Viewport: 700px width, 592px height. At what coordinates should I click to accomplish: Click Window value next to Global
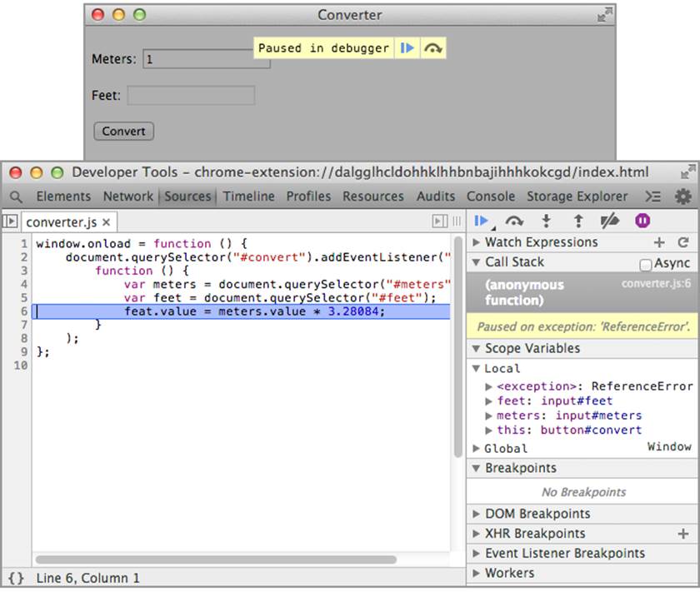(669, 446)
